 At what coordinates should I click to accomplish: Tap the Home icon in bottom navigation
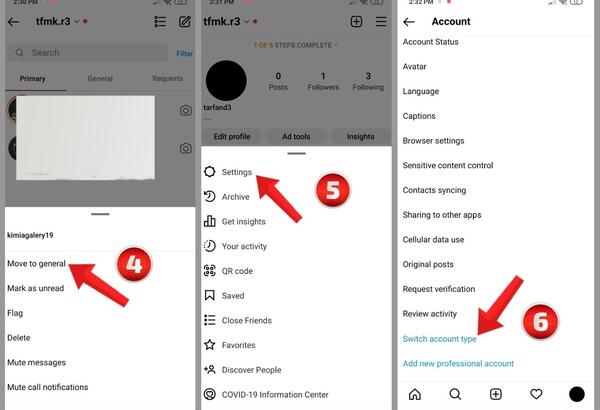click(x=415, y=394)
